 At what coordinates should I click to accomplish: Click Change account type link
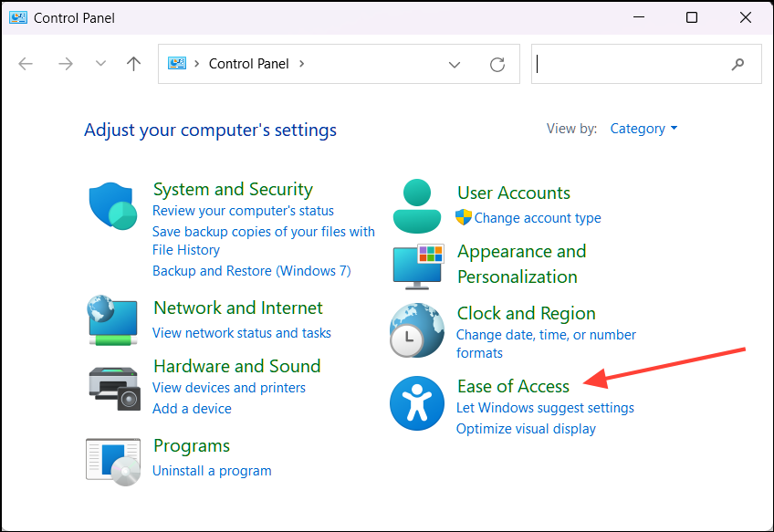point(538,218)
